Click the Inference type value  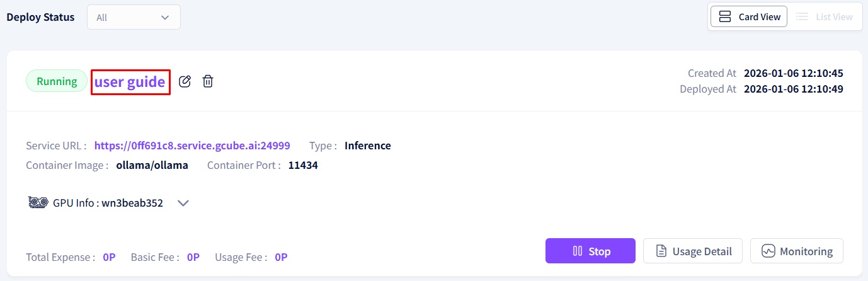click(x=367, y=146)
